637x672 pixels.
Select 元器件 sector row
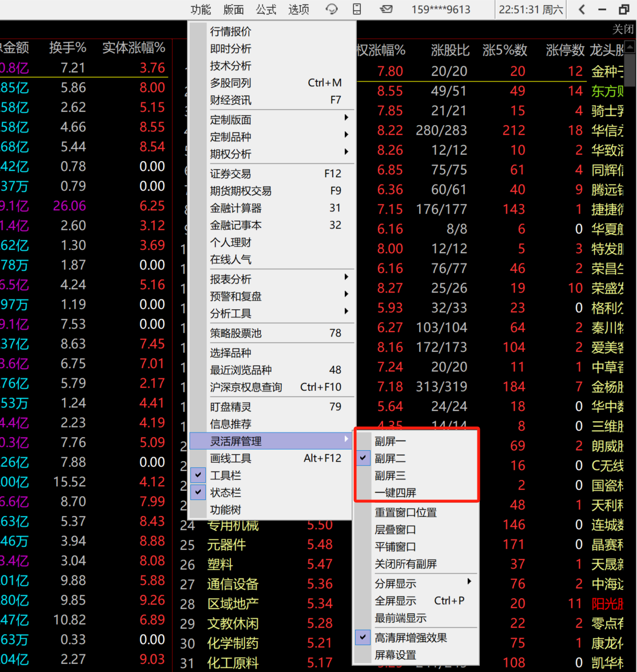point(226,545)
